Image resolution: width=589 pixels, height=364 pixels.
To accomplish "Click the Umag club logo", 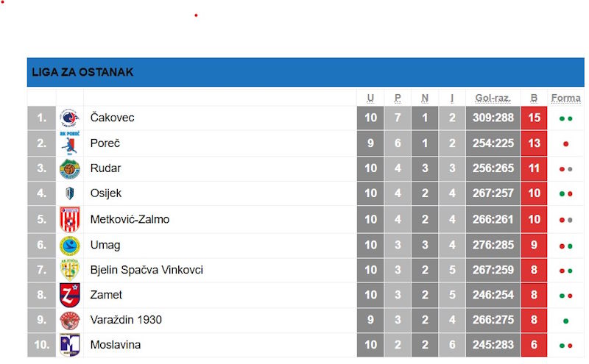I will [x=69, y=246].
